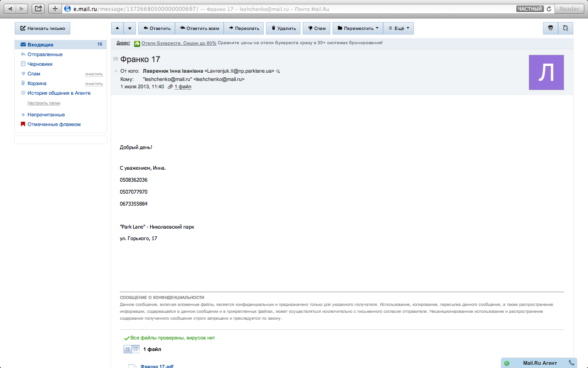Click the search magnifier next to sender address
This screenshot has height=368, width=588.
click(278, 71)
